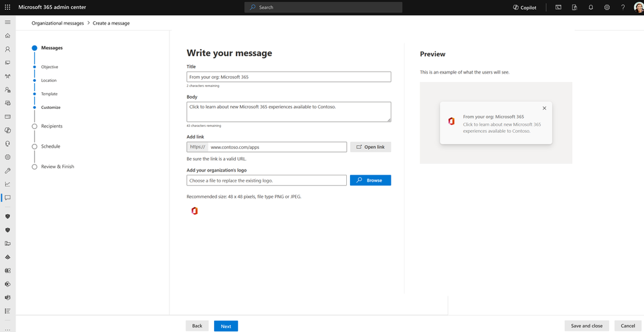Open Billing card icon in sidebar
This screenshot has width=644, height=332.
pyautogui.click(x=7, y=117)
